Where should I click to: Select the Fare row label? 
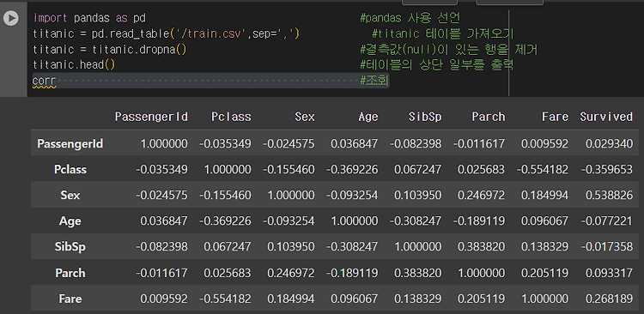(70, 299)
